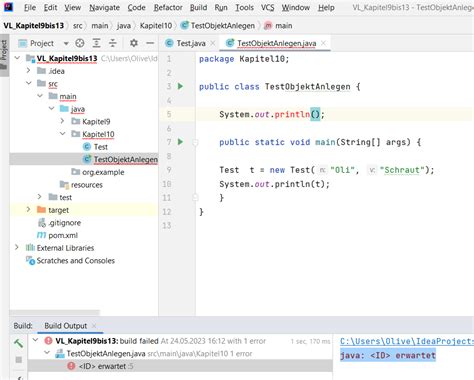Switch to the Test.java editor tab
This screenshot has height=380, width=474.
191,43
